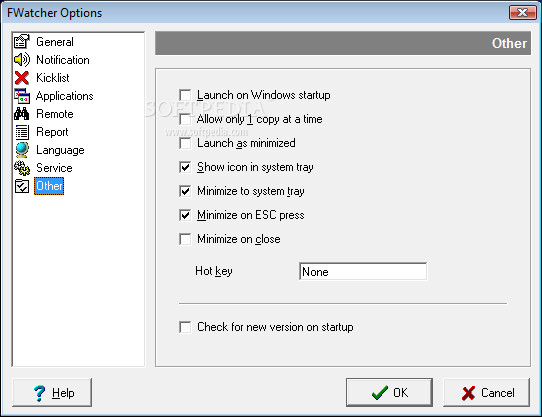Select the highlighted Other category

coord(49,186)
